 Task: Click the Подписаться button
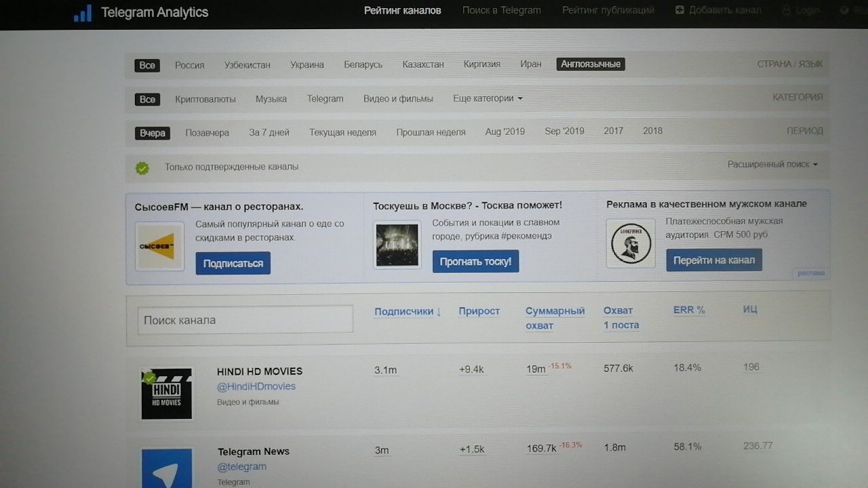tap(233, 264)
